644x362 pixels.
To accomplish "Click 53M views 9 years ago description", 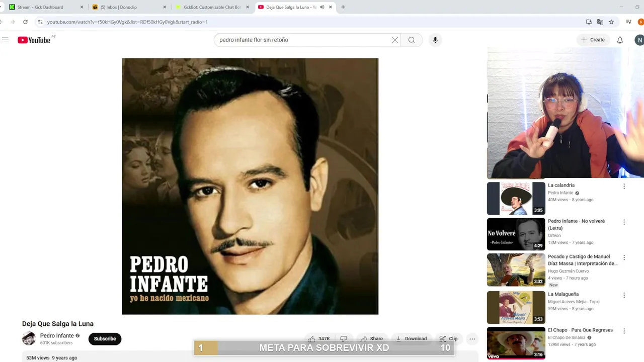I will coord(52,358).
